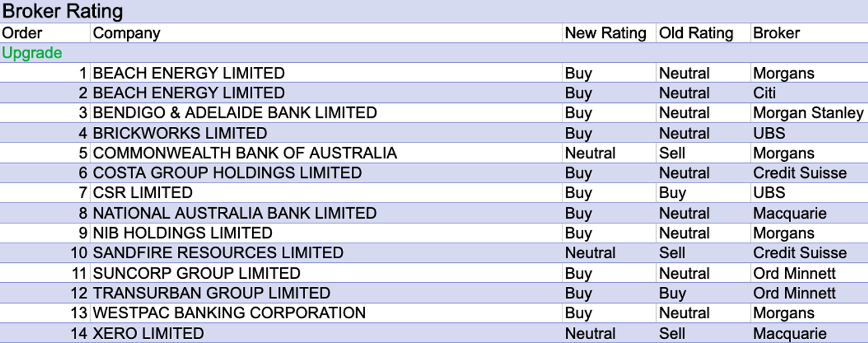The image size is (868, 343).
Task: Select the TRANSURBAN GROUP LIMITED cell
Action: (x=211, y=294)
